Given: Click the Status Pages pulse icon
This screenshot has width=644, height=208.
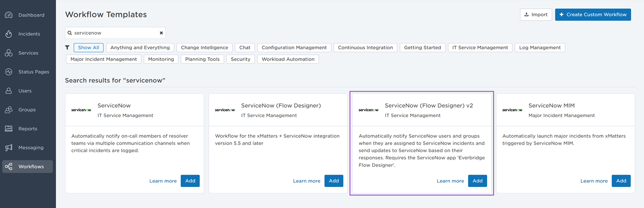Looking at the screenshot, I should pyautogui.click(x=9, y=72).
